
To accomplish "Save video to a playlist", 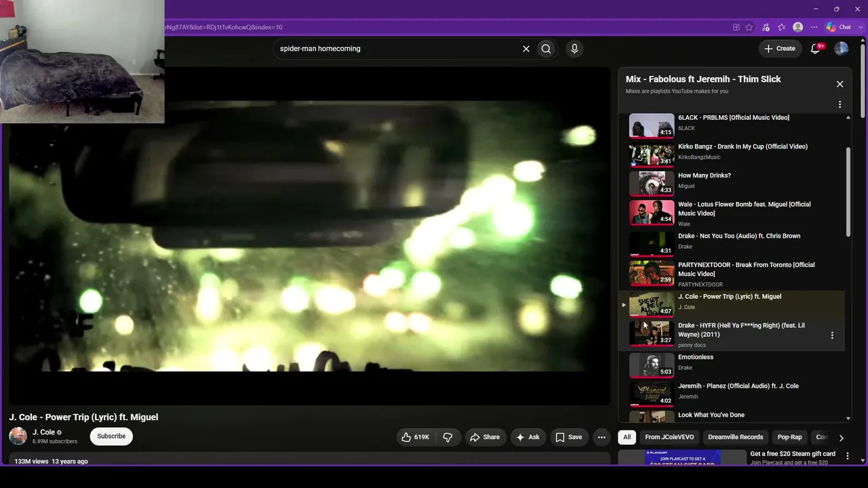I will click(569, 437).
